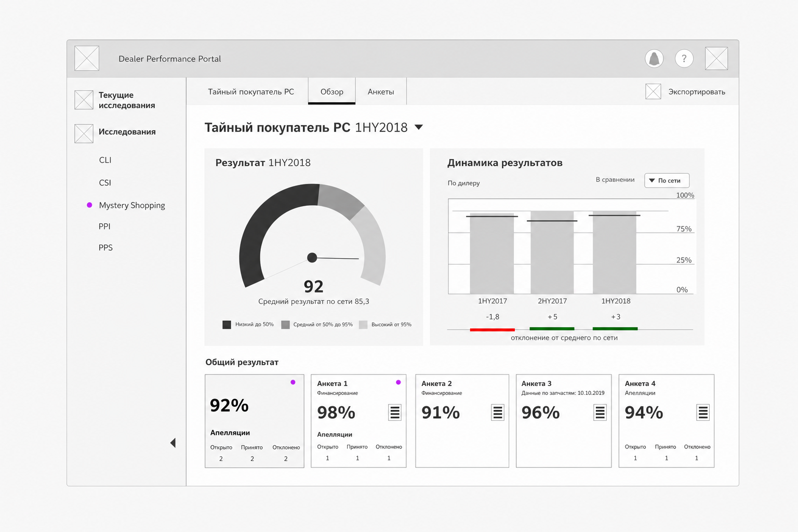
Task: Click the portal logo placeholder in header
Action: pyautogui.click(x=87, y=58)
